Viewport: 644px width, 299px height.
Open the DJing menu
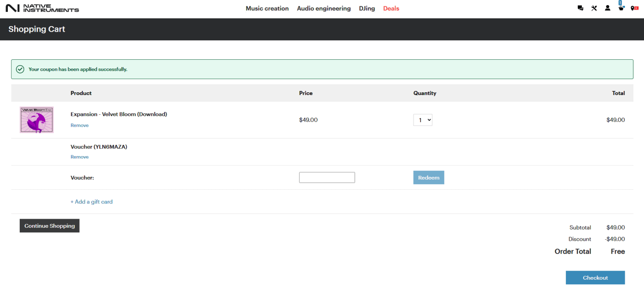tap(367, 8)
